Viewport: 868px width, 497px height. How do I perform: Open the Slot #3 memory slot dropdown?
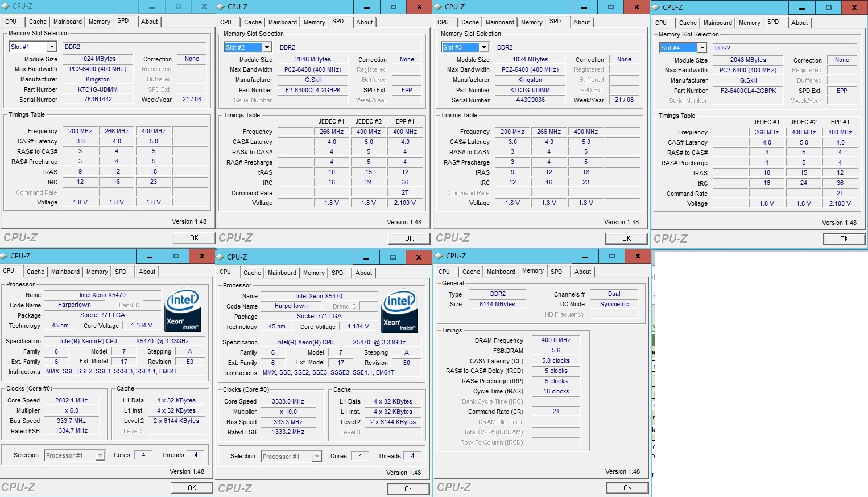pos(484,47)
